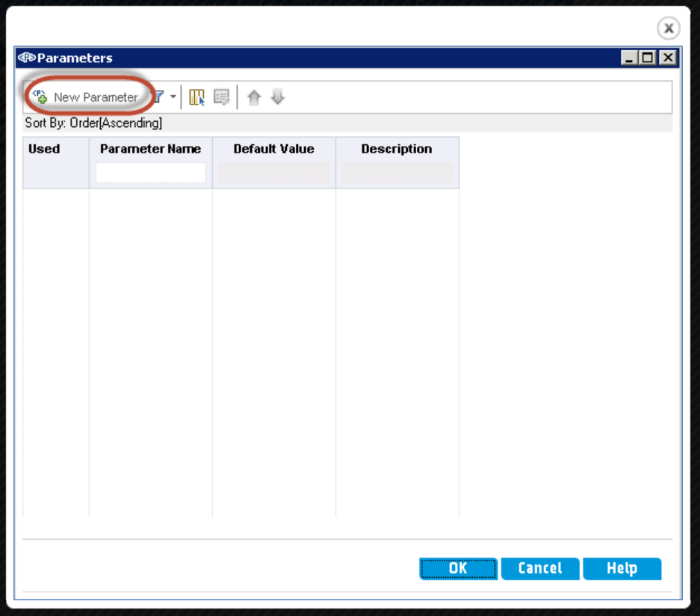Click the Parameter Name column header
The image size is (700, 616).
coord(150,149)
